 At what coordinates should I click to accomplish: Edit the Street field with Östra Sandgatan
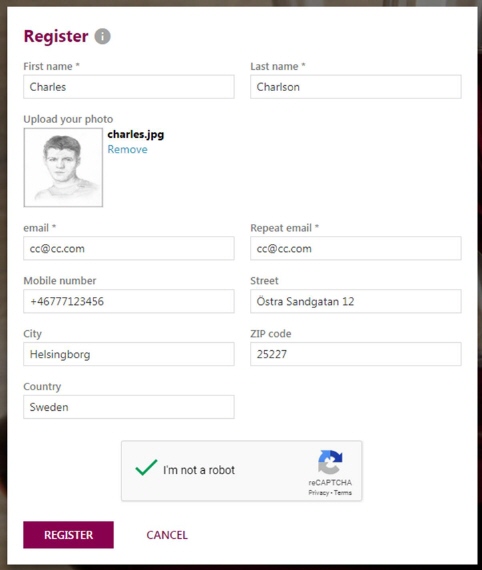pyautogui.click(x=356, y=301)
